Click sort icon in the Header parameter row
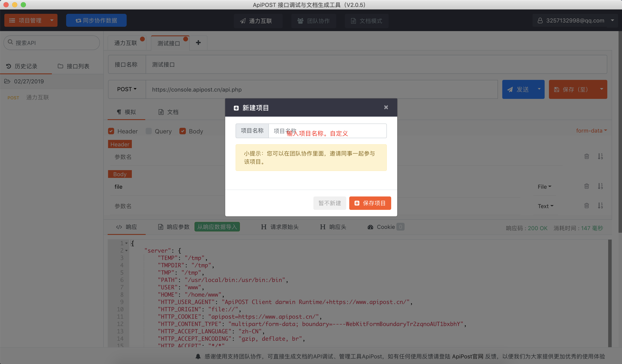This screenshot has height=364, width=622. (x=600, y=156)
